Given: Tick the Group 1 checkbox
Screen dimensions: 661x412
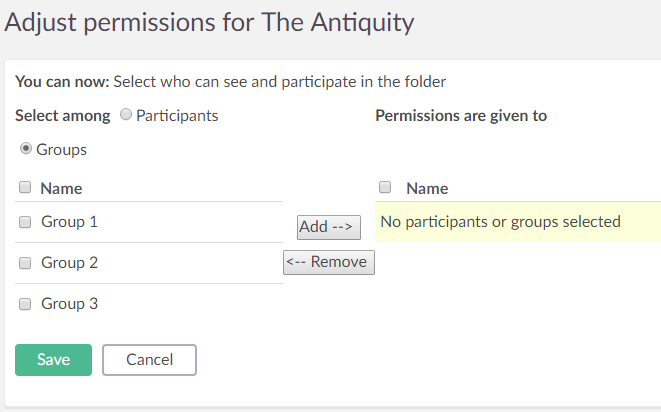Looking at the screenshot, I should (25, 222).
